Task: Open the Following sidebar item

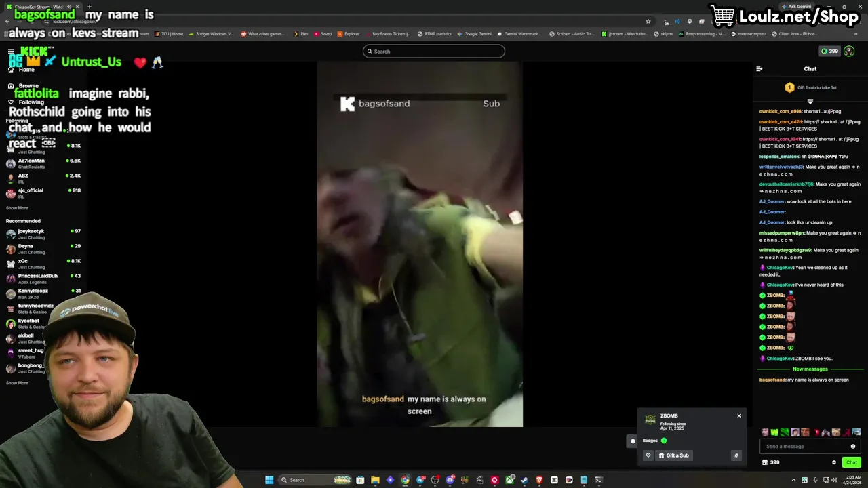Action: point(26,102)
